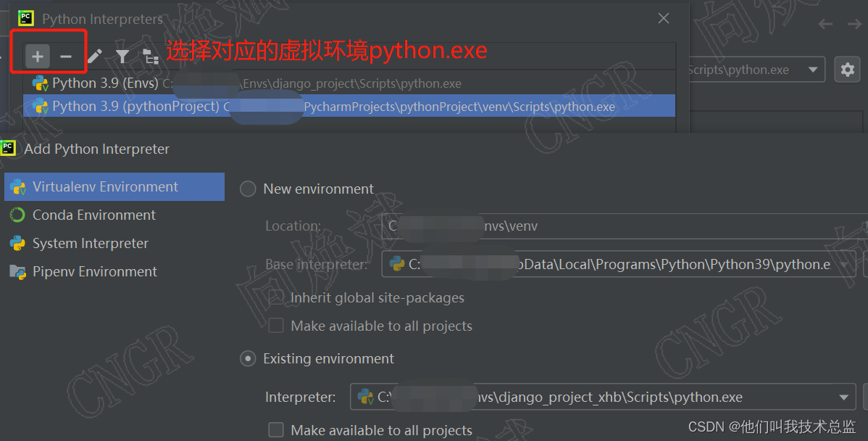Toggle Inherit global site-packages checkbox
Viewport: 868px width, 441px height.
tap(276, 297)
